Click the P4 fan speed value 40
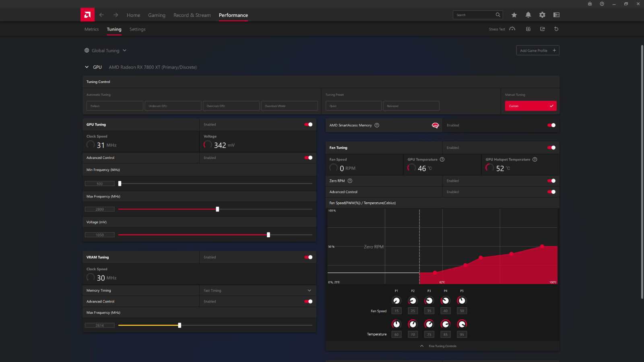644x362 pixels. (445, 311)
